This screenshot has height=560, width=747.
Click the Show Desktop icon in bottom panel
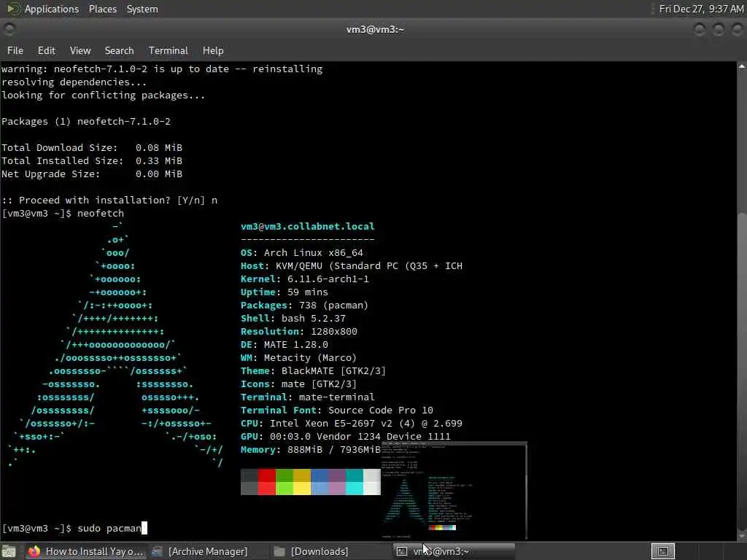click(9, 551)
